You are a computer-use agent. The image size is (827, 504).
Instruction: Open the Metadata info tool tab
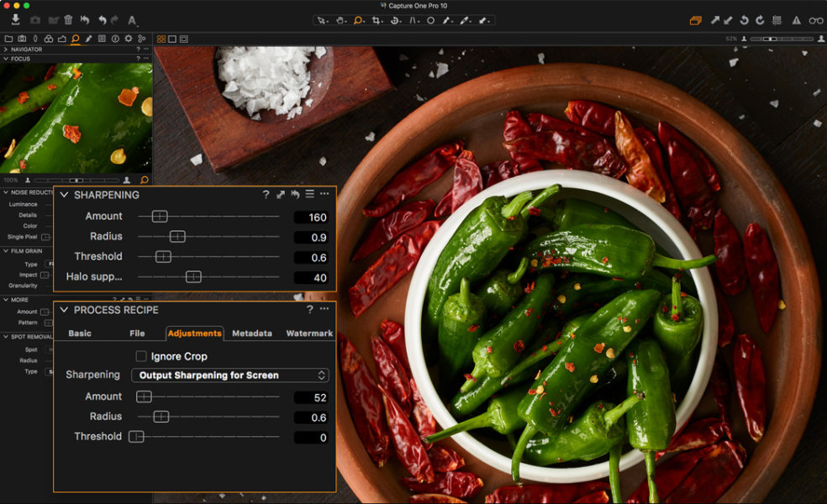[x=115, y=39]
